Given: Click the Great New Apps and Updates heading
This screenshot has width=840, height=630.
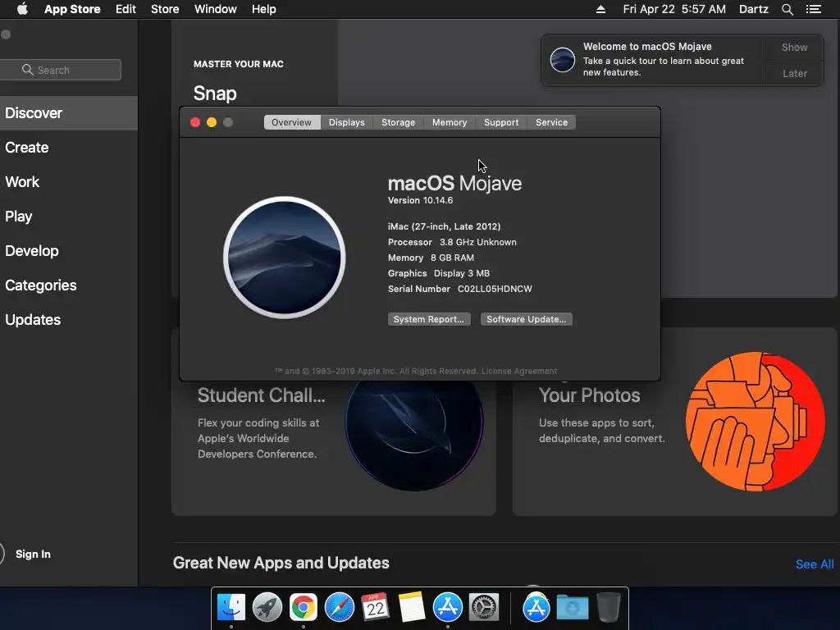Looking at the screenshot, I should [281, 563].
